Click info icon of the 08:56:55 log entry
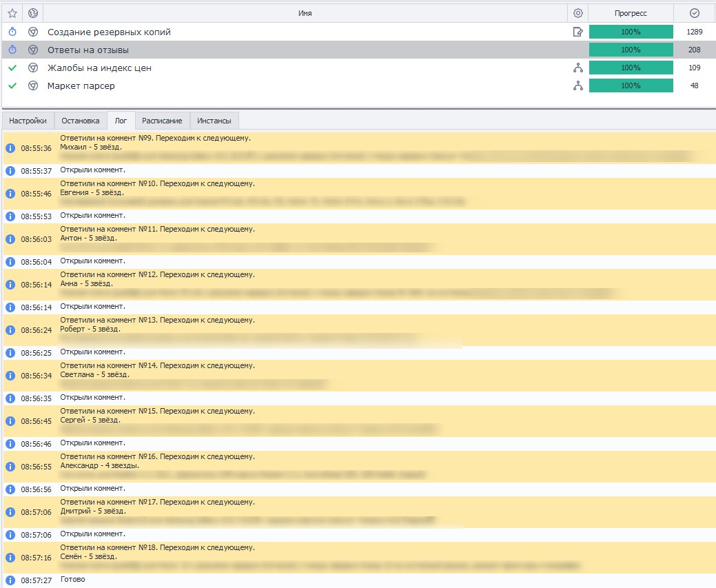The height and width of the screenshot is (588, 716). point(10,467)
